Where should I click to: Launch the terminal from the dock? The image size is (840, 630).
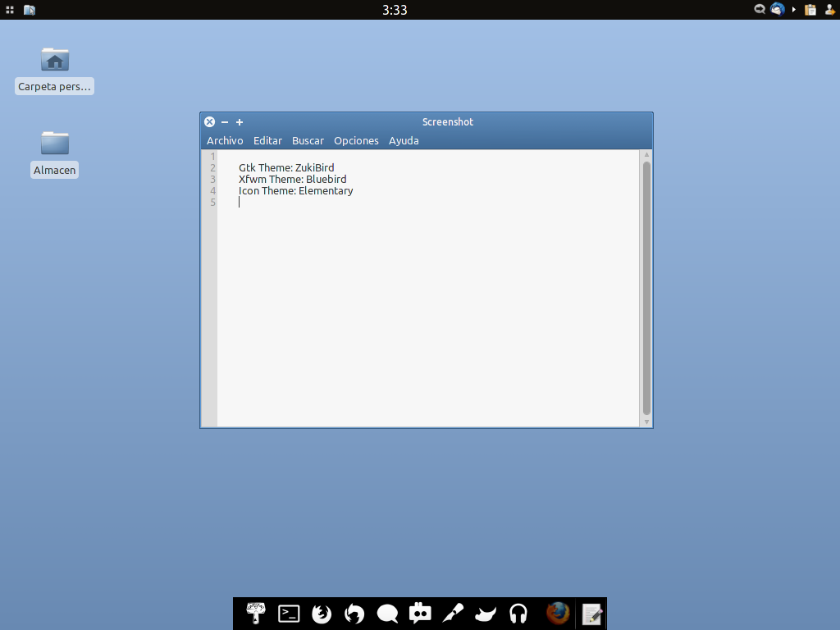[x=289, y=614]
